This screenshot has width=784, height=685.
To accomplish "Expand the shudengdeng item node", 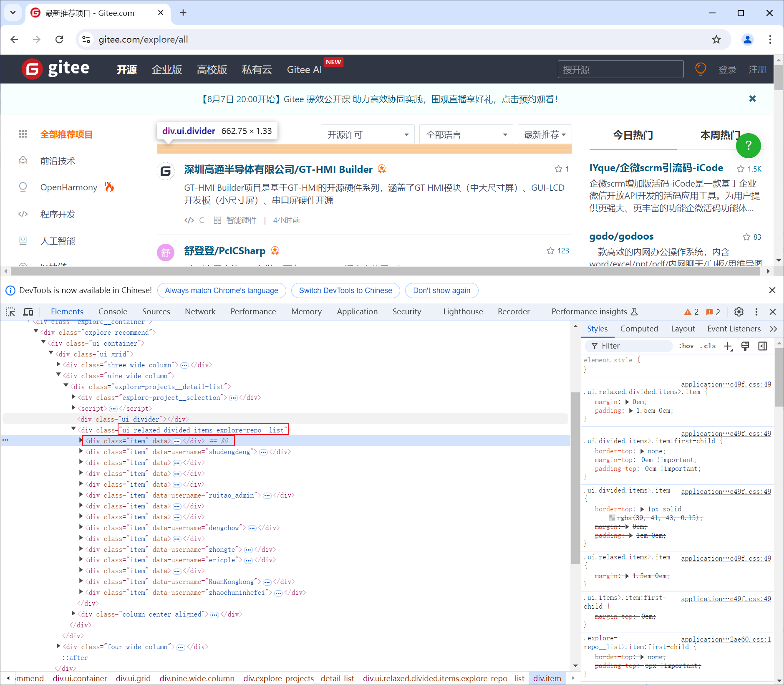I will pos(81,452).
